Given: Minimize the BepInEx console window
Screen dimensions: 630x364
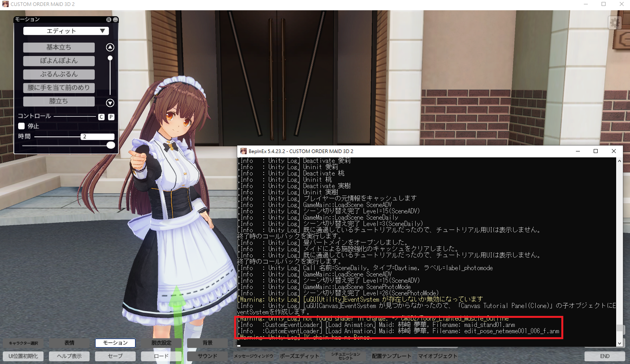Looking at the screenshot, I should pos(578,151).
